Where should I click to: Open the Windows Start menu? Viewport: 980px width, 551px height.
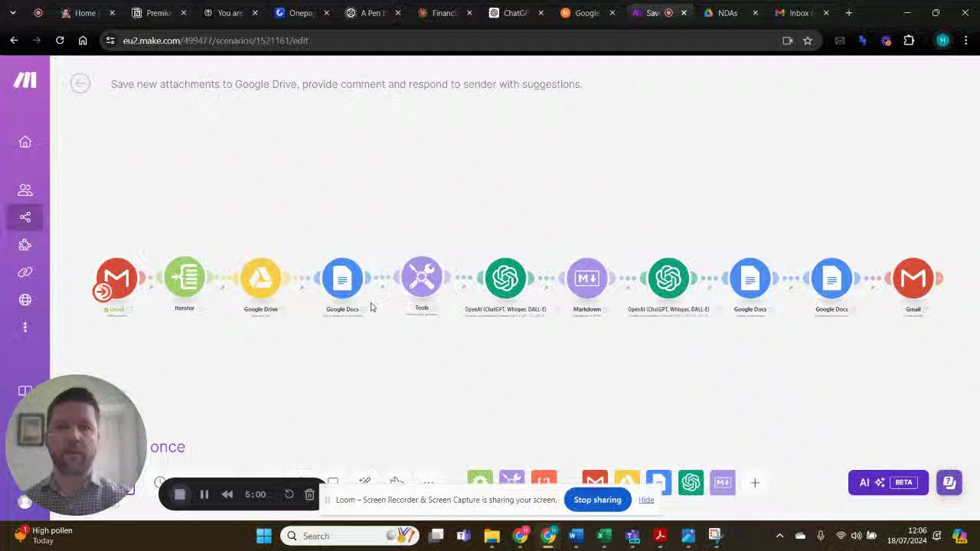[x=264, y=536]
